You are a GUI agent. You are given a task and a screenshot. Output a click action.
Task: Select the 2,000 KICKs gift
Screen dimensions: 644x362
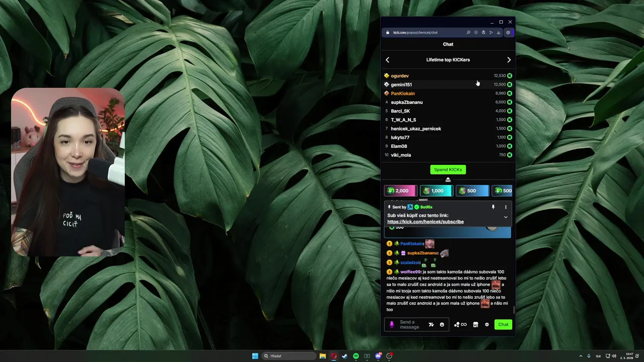(399, 191)
